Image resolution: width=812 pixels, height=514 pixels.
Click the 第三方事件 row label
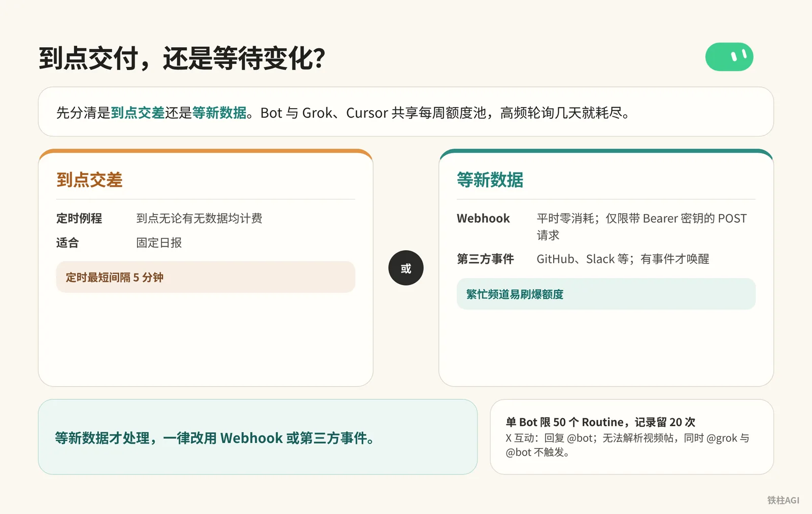pyautogui.click(x=485, y=259)
